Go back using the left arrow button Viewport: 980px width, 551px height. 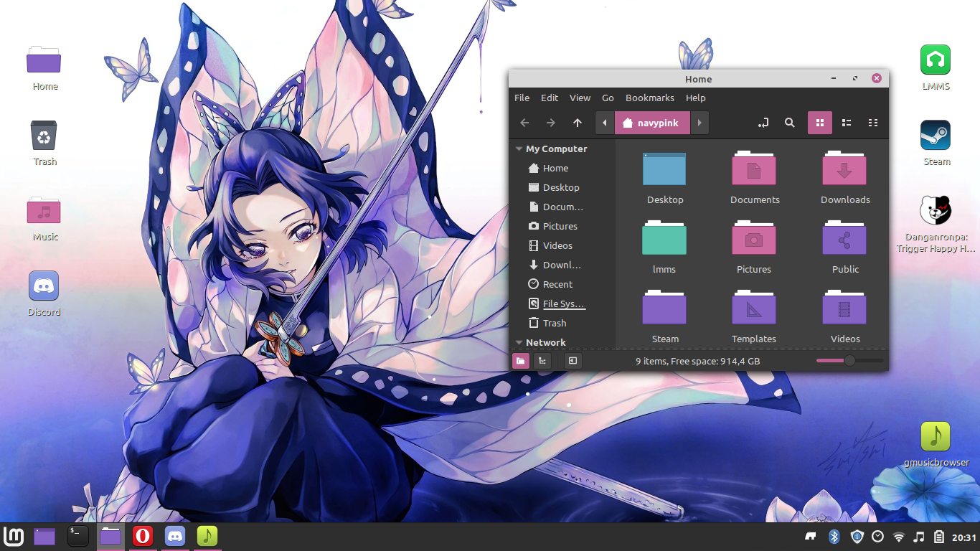point(524,123)
